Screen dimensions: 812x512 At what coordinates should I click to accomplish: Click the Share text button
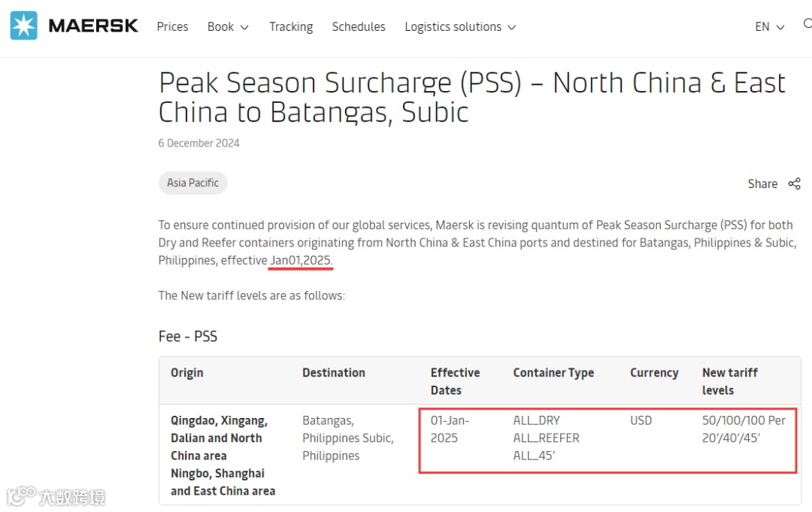point(762,183)
